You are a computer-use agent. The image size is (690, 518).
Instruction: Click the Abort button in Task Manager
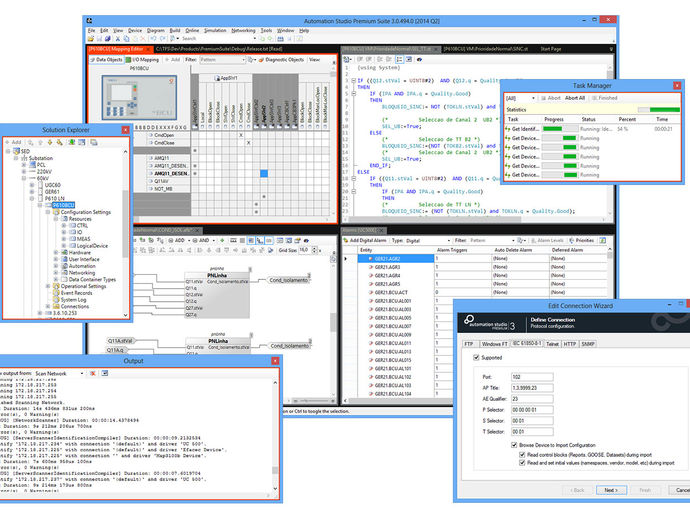(x=551, y=98)
